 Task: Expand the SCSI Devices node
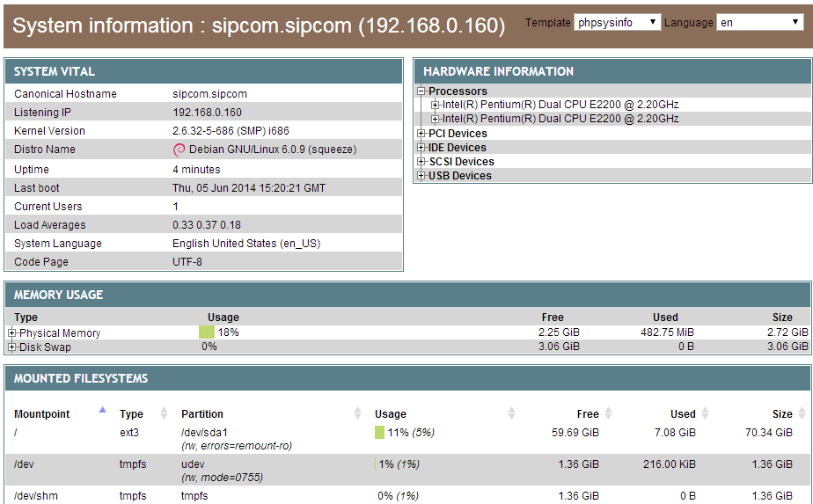[421, 162]
